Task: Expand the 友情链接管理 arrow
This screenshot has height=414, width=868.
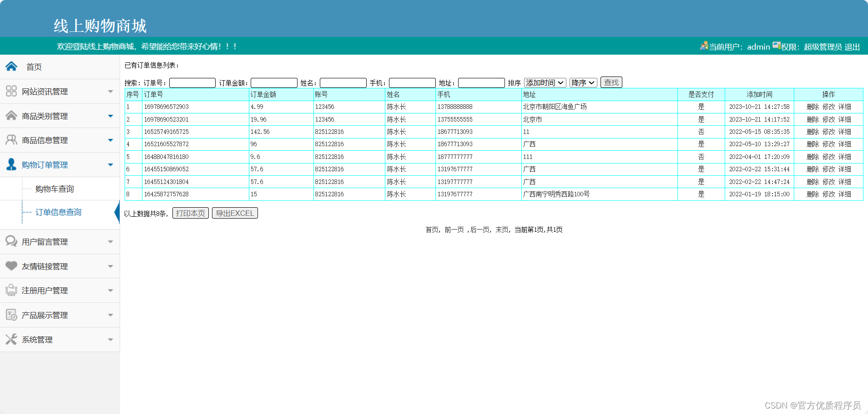Action: (x=111, y=266)
